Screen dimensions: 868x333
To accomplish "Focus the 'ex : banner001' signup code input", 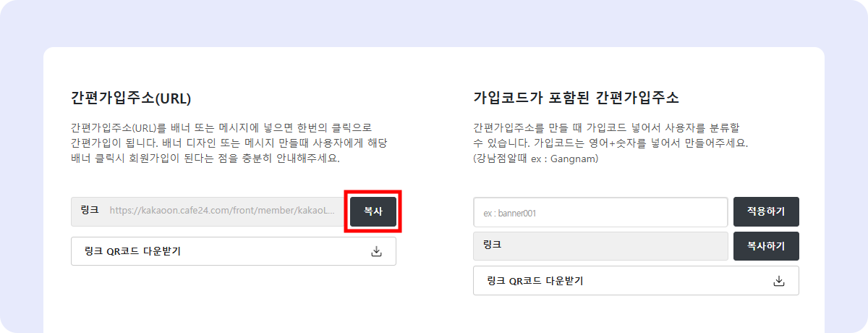I will coord(600,212).
